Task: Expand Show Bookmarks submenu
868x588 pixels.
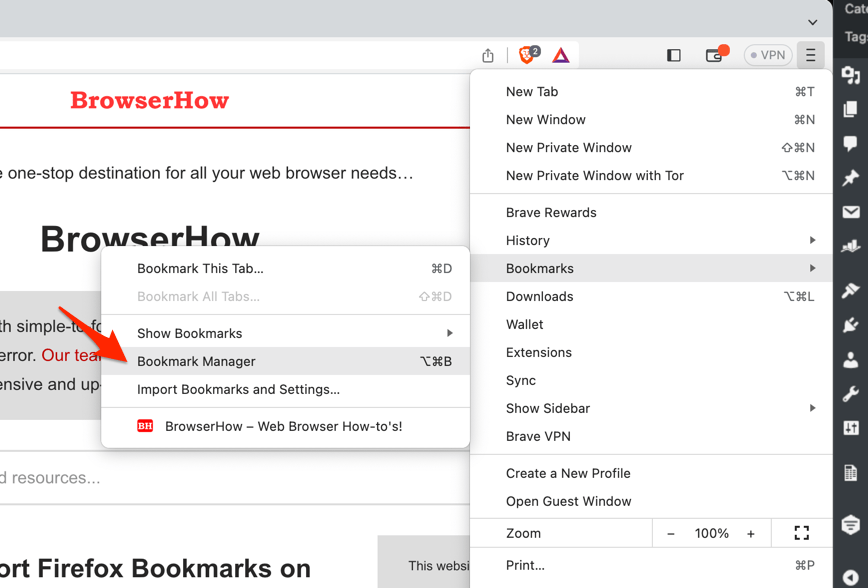Action: click(x=286, y=333)
